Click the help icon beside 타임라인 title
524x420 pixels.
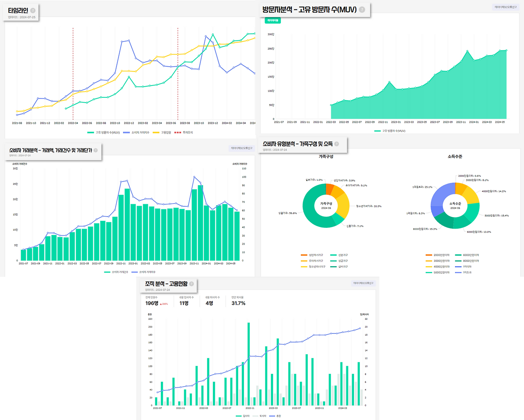[33, 11]
